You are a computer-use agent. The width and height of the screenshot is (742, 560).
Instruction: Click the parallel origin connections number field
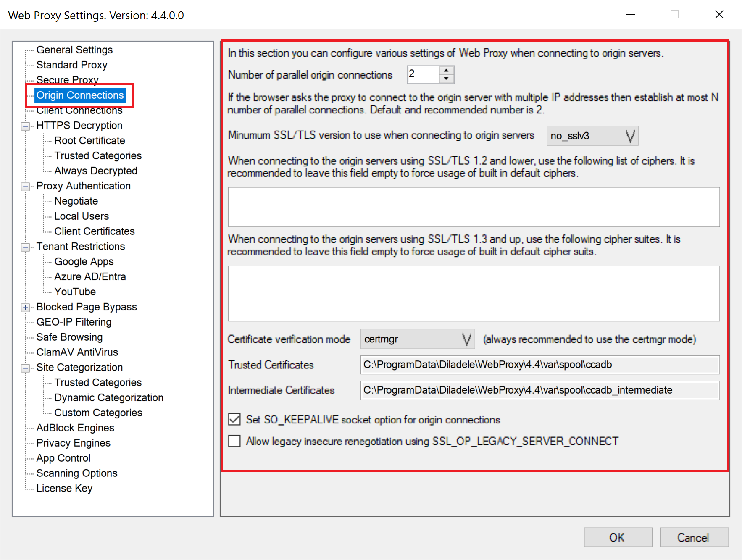424,75
